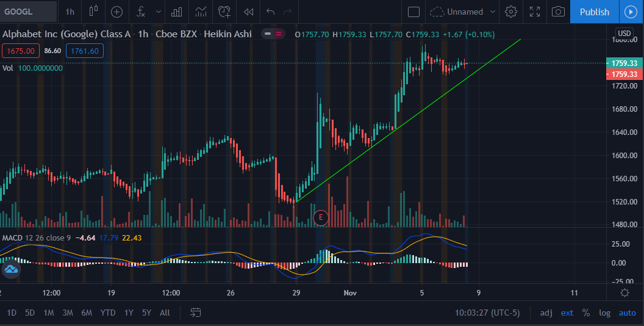Image resolution: width=644 pixels, height=326 pixels.
Task: Select the 1D time range
Action: (12, 313)
